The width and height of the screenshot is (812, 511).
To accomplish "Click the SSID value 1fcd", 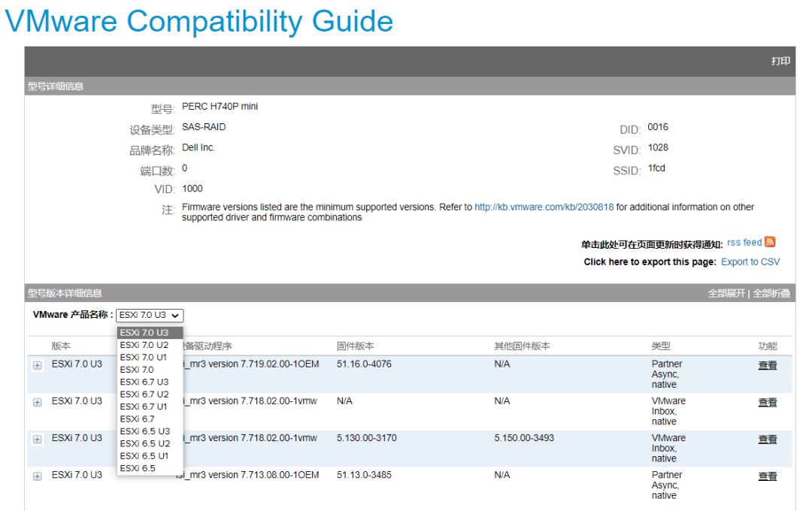I will pyautogui.click(x=656, y=168).
